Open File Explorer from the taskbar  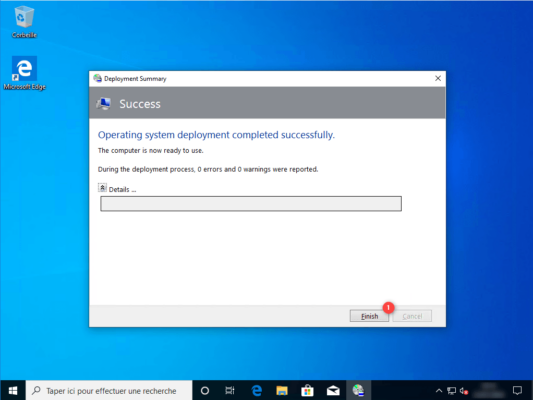282,390
